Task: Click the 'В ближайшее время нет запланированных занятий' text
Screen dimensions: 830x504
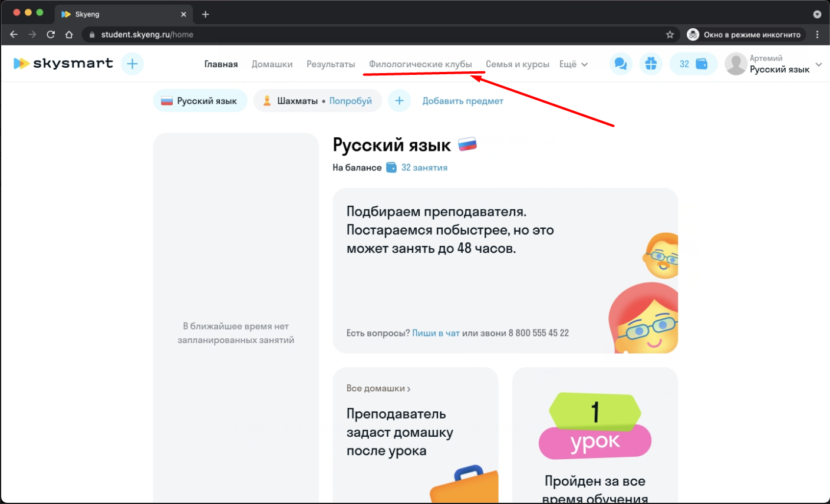Action: point(236,333)
